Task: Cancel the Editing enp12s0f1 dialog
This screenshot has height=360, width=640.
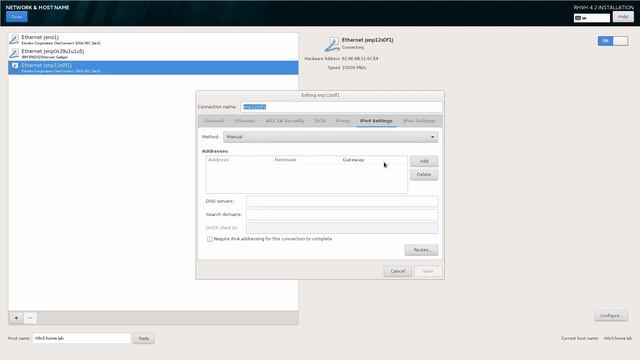Action: (398, 271)
